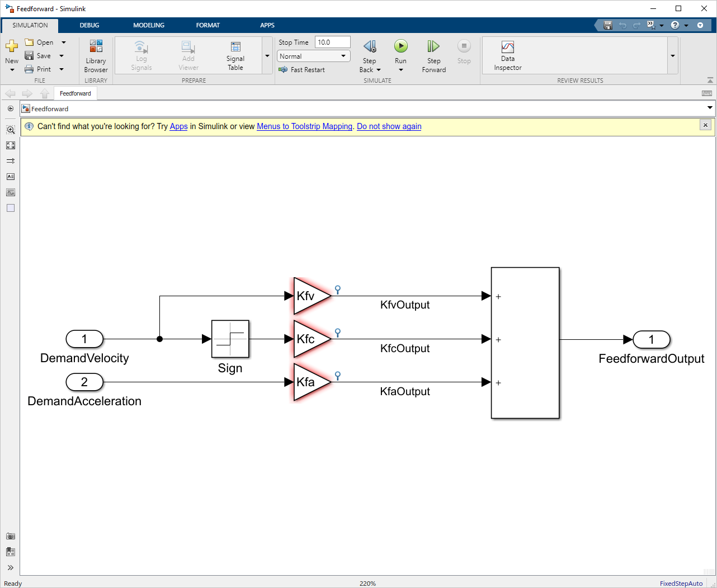Image resolution: width=717 pixels, height=588 pixels.
Task: Click the Menus to Toolstrip Mapping link
Action: pos(304,126)
